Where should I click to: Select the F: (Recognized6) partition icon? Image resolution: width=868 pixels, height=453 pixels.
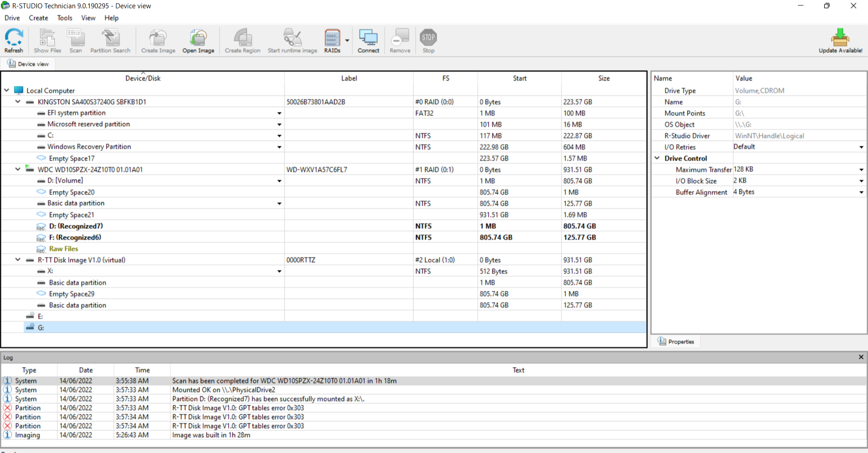coord(41,238)
